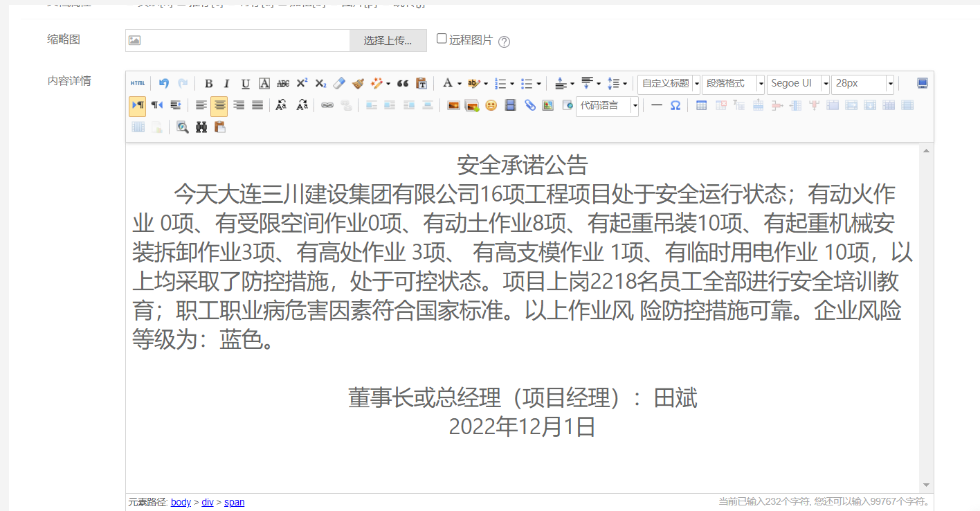Image resolution: width=980 pixels, height=511 pixels.
Task: Align text to the right
Action: 239,105
